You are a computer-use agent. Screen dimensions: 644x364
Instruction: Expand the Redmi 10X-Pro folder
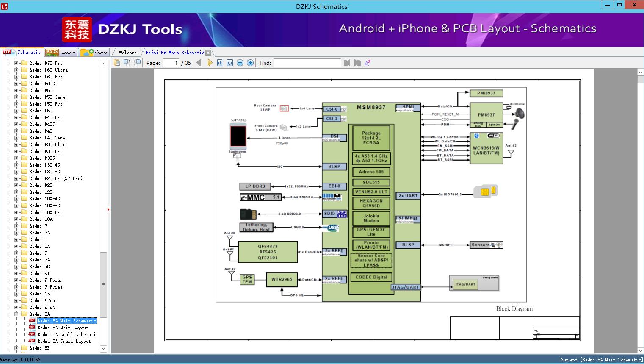pos(16,212)
